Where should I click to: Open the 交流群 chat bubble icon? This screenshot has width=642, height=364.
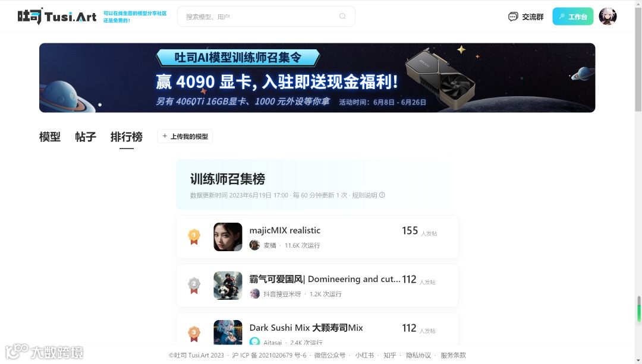point(513,17)
